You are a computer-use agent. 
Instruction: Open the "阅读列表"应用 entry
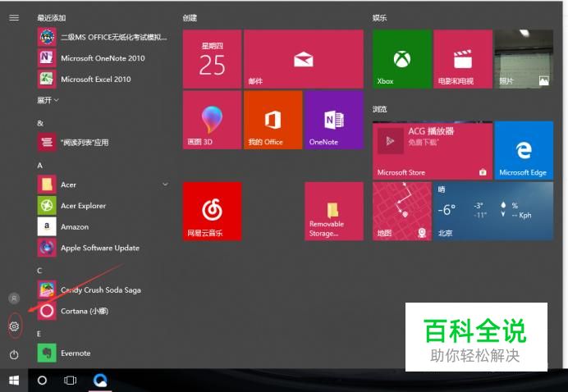pos(103,142)
